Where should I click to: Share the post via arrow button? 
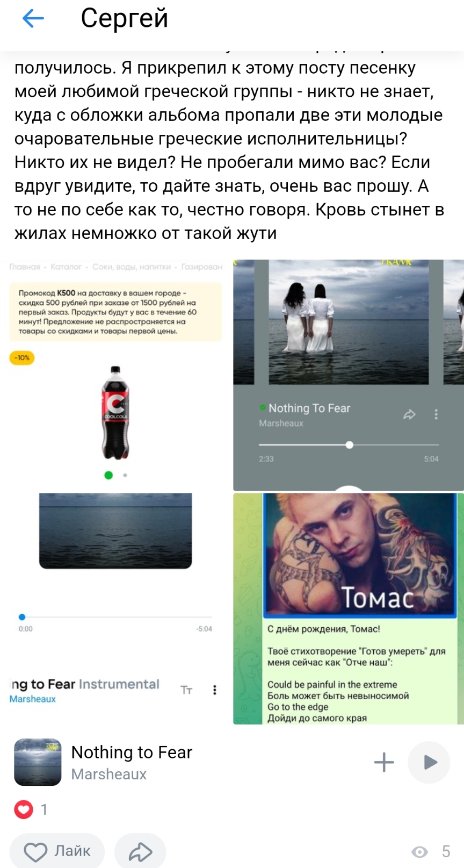pos(141,852)
